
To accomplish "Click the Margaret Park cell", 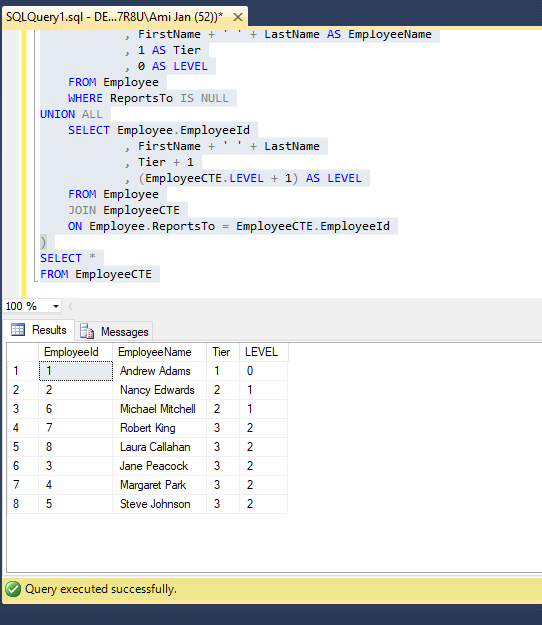I will click(159, 485).
